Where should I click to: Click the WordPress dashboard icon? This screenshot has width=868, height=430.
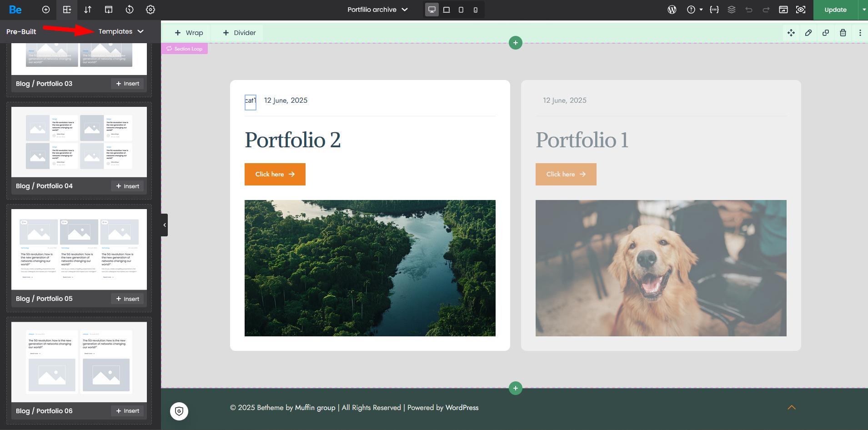pyautogui.click(x=672, y=10)
